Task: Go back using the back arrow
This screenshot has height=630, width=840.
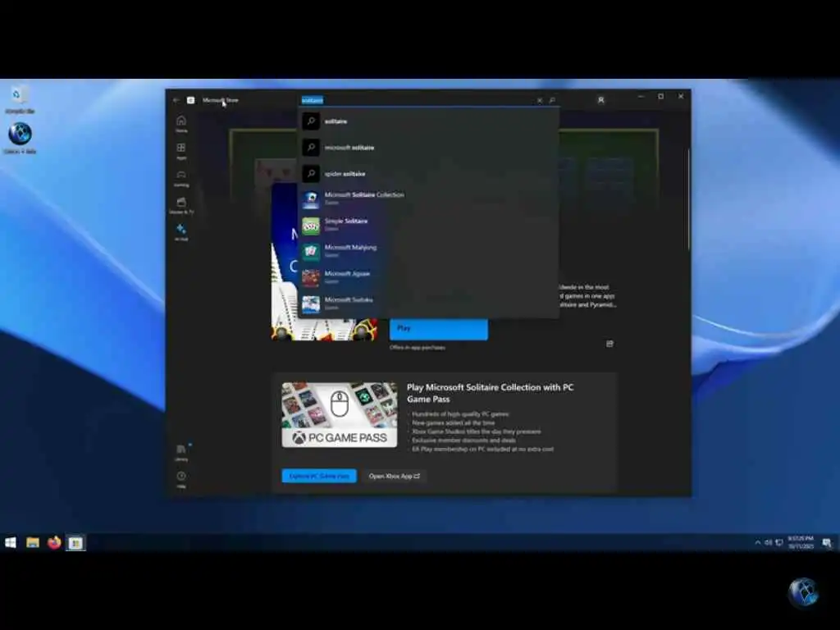Action: [x=176, y=100]
